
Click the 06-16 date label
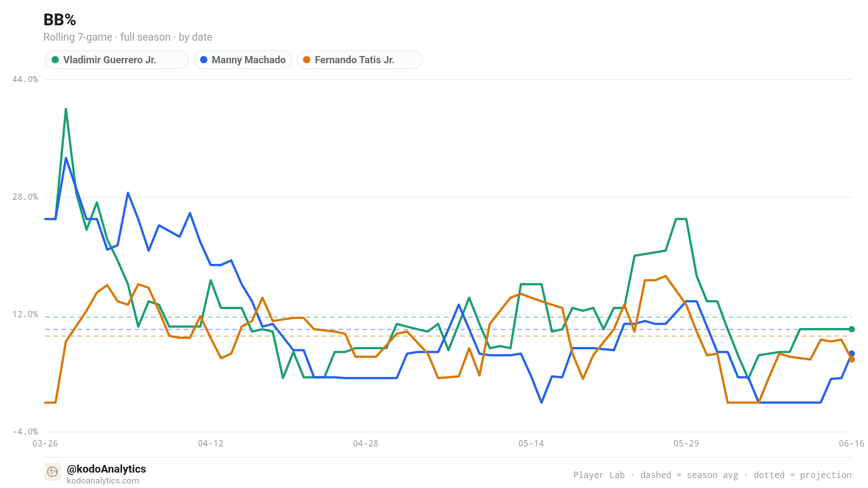(x=852, y=444)
